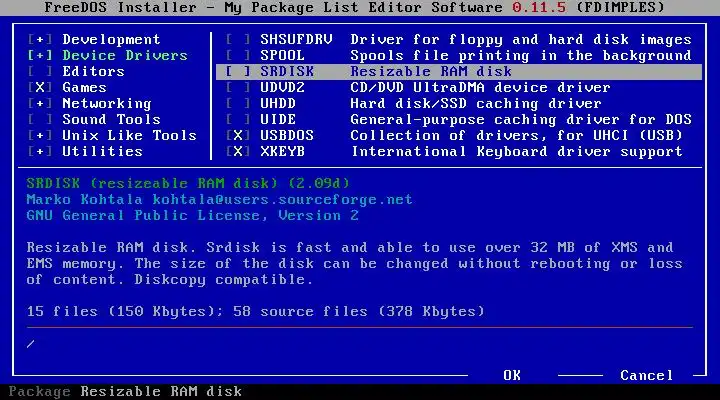The height and width of the screenshot is (400, 720).
Task: Select the Games category
Action: click(x=84, y=88)
